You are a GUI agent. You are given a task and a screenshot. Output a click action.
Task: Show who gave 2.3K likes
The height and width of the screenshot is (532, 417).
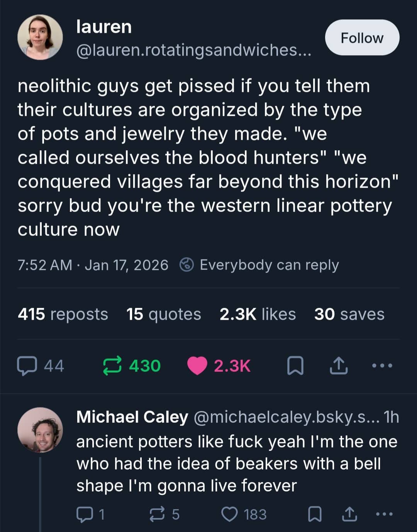tap(258, 314)
